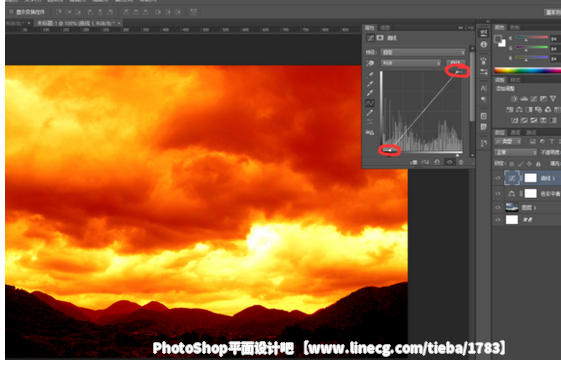
Task: Add a Posterize adjustment
Action: [x=524, y=121]
